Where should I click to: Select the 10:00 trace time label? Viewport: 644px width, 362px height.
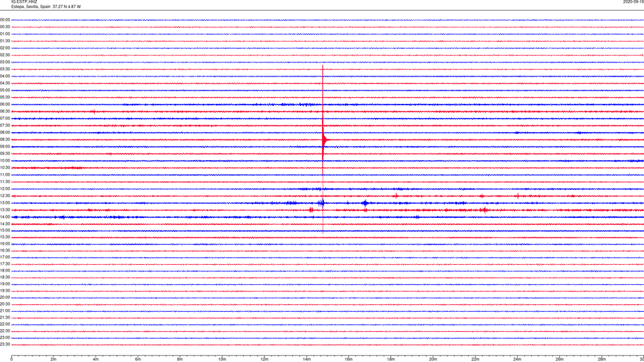(x=5, y=160)
